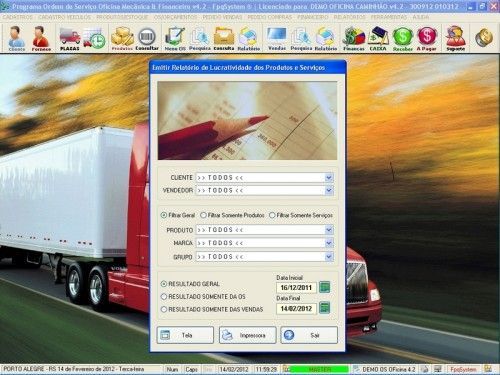Screen dimensions: 500x375
Task: Open the vehicle schedule clock icon
Action: pos(94,38)
